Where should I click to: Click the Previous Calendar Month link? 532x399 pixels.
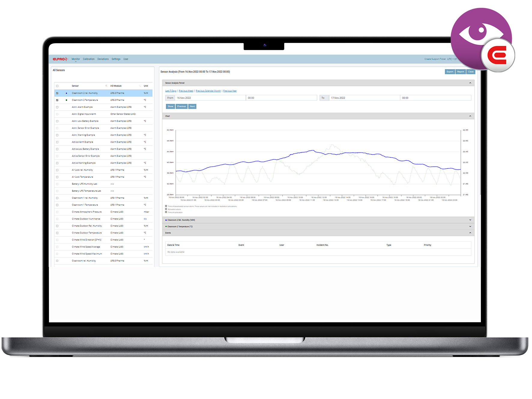208,91
